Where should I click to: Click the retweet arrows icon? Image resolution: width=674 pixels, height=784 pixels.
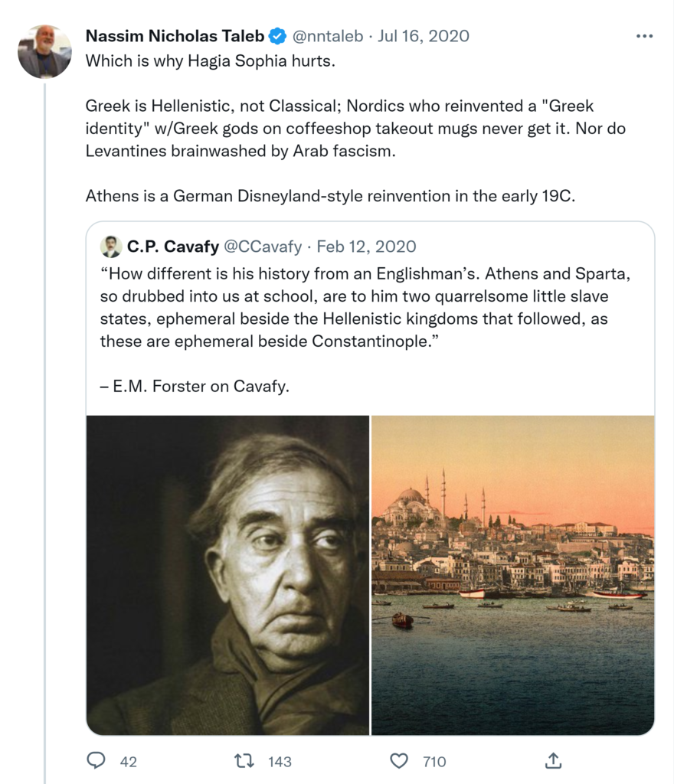(x=244, y=761)
